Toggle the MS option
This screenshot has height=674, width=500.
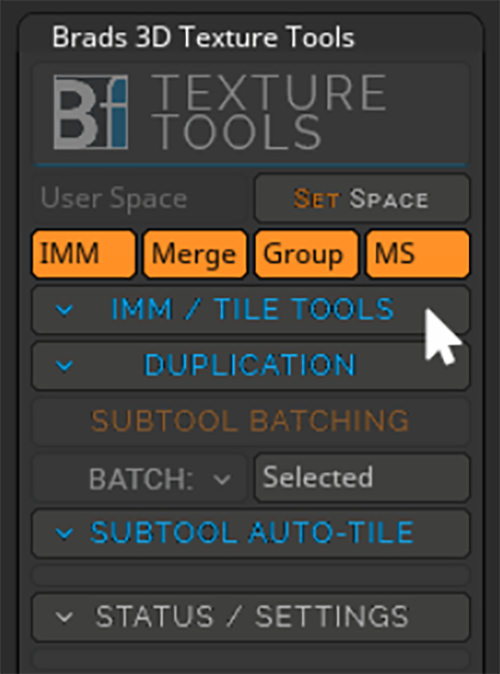tap(417, 254)
